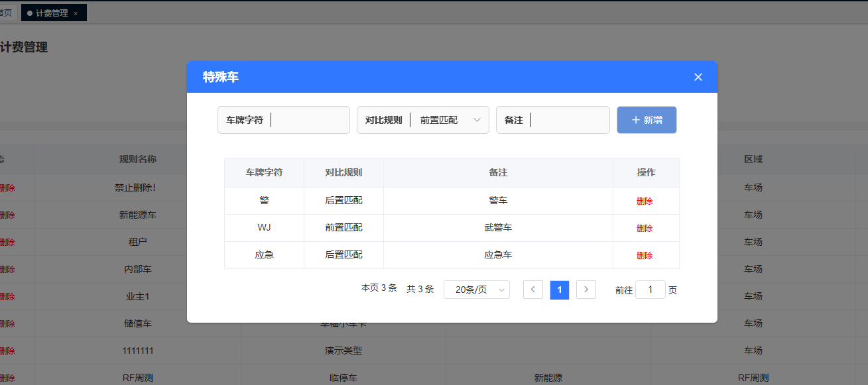Screen dimensions: 868x385
Task: Click the 前往 page number input box
Action: click(651, 290)
